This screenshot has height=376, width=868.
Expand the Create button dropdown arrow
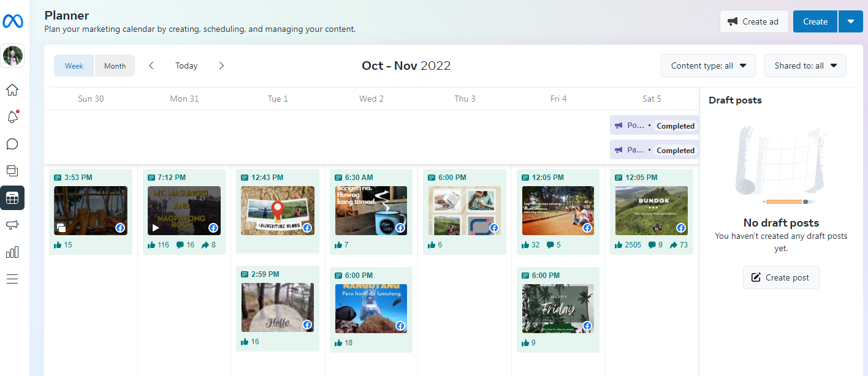pyautogui.click(x=850, y=21)
